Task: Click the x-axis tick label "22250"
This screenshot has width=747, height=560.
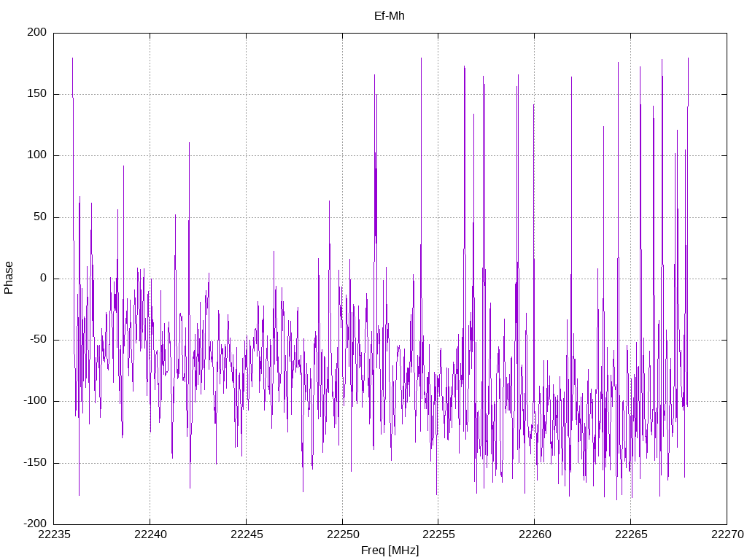Action: point(343,534)
